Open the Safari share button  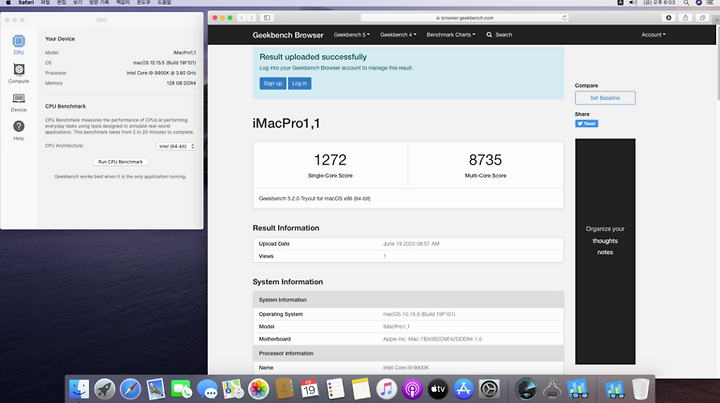(x=685, y=17)
